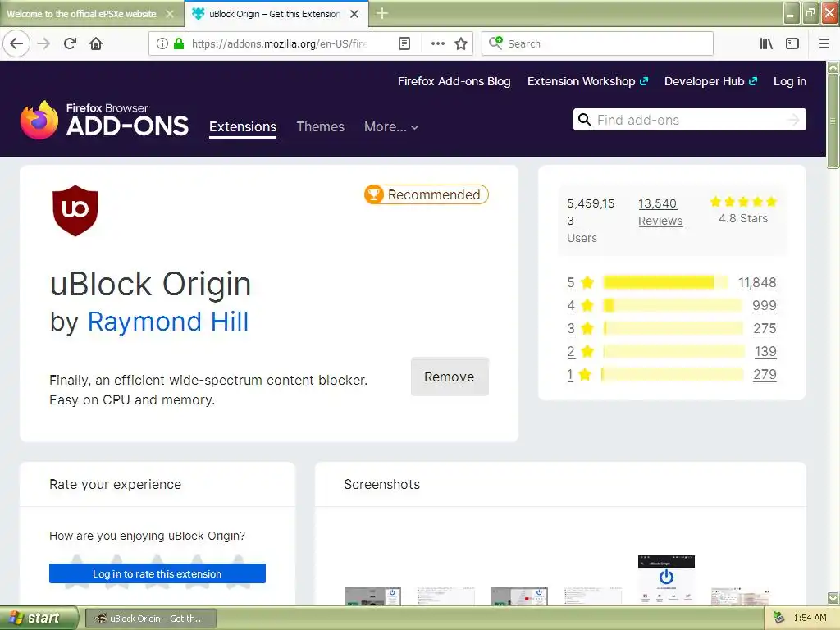This screenshot has width=840, height=630.
Task: Open the Developer Hub link
Action: 710,81
